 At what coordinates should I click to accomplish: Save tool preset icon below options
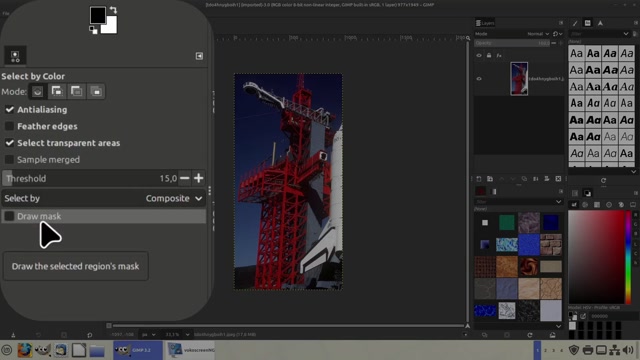point(13,335)
